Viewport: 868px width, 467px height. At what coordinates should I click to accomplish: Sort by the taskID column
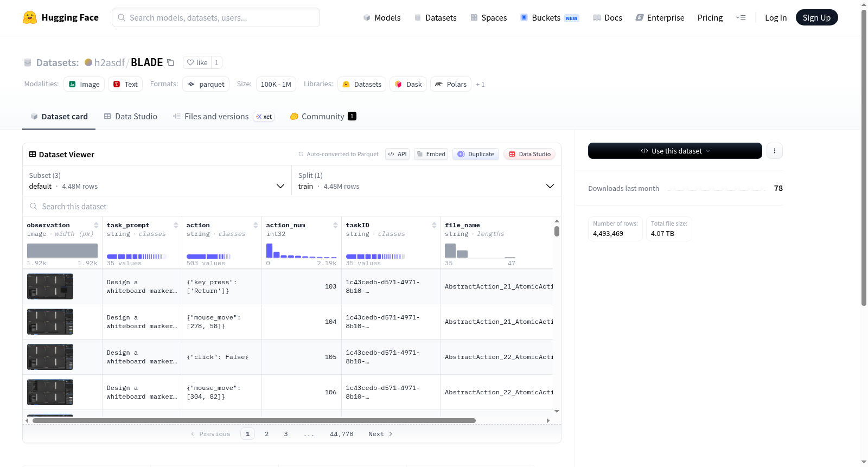(434, 225)
